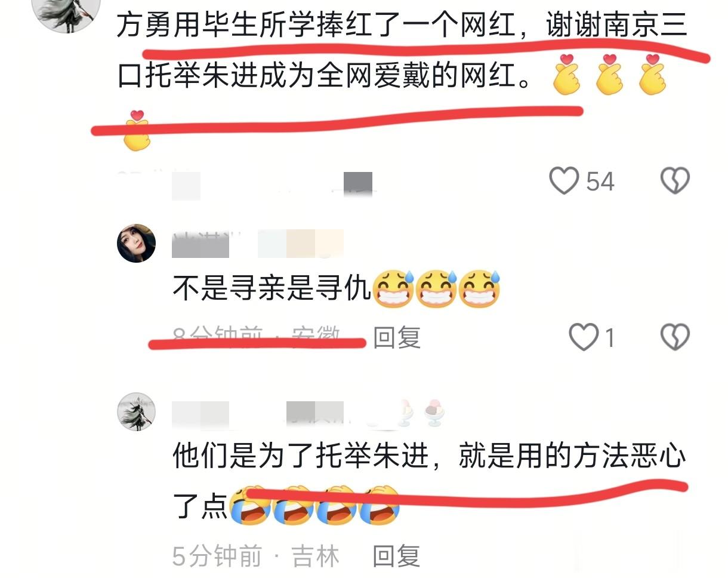Image resolution: width=728 pixels, height=578 pixels.
Task: Open blurred username beside the woman avatar
Action: click(x=258, y=244)
